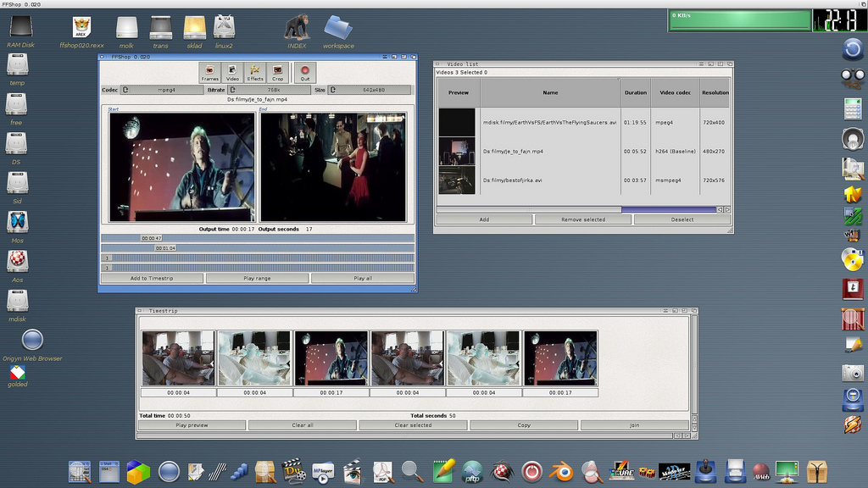Click the Add to Timestrip button
This screenshot has width=868, height=488.
tap(152, 278)
